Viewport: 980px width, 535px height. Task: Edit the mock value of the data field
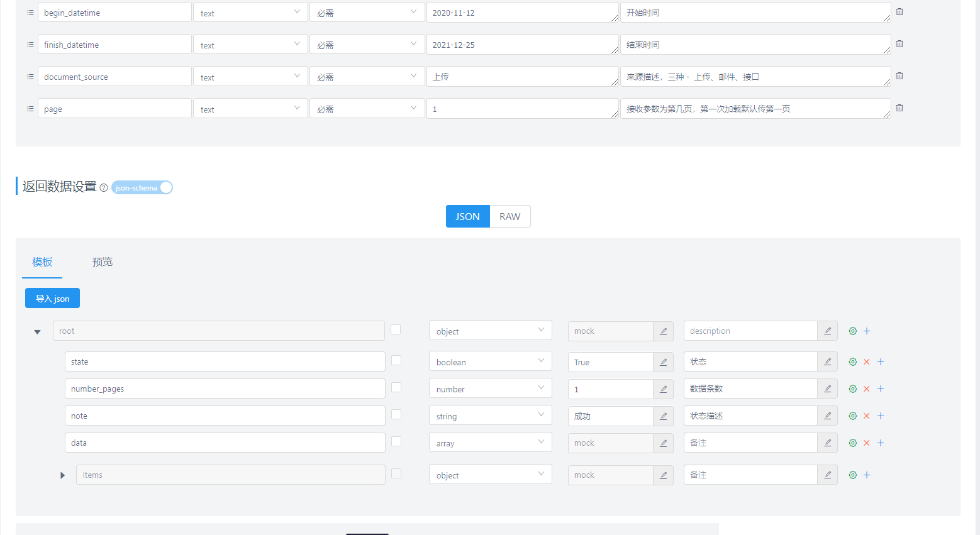[663, 443]
